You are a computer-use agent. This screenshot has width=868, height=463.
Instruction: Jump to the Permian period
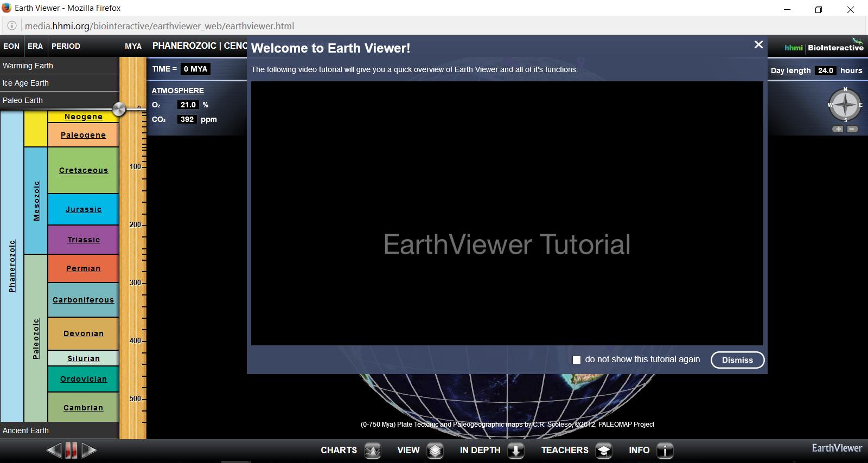(84, 268)
